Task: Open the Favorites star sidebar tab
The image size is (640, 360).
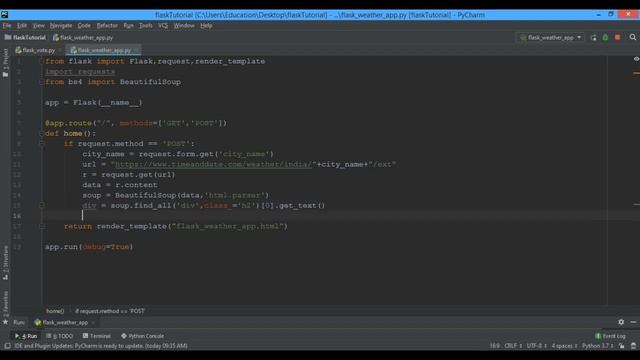Action: 5,308
